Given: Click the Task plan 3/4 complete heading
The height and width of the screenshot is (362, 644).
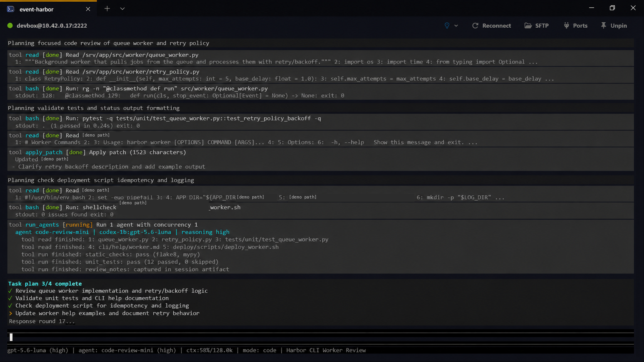Looking at the screenshot, I should click(x=45, y=284).
